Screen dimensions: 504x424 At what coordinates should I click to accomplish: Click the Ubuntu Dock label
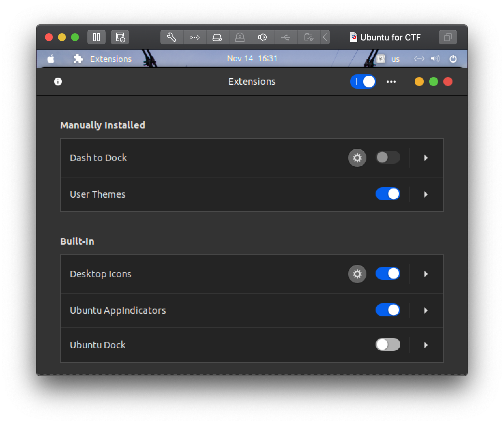tap(98, 345)
